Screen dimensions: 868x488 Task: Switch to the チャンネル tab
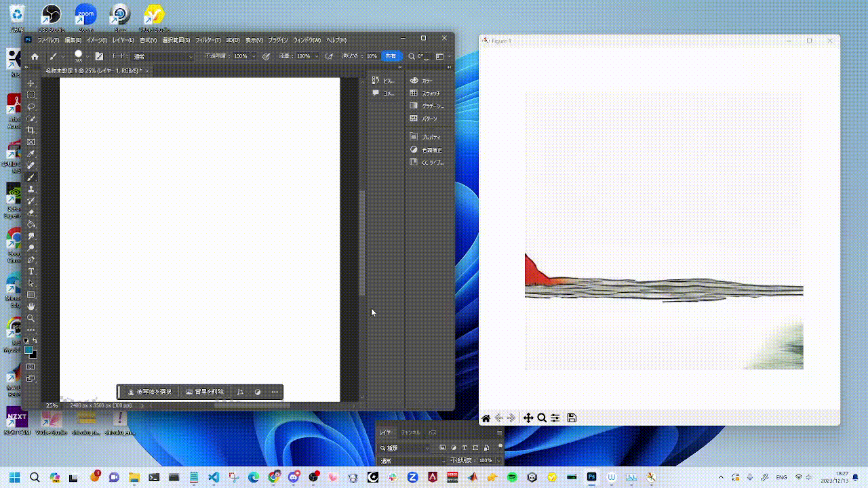411,432
